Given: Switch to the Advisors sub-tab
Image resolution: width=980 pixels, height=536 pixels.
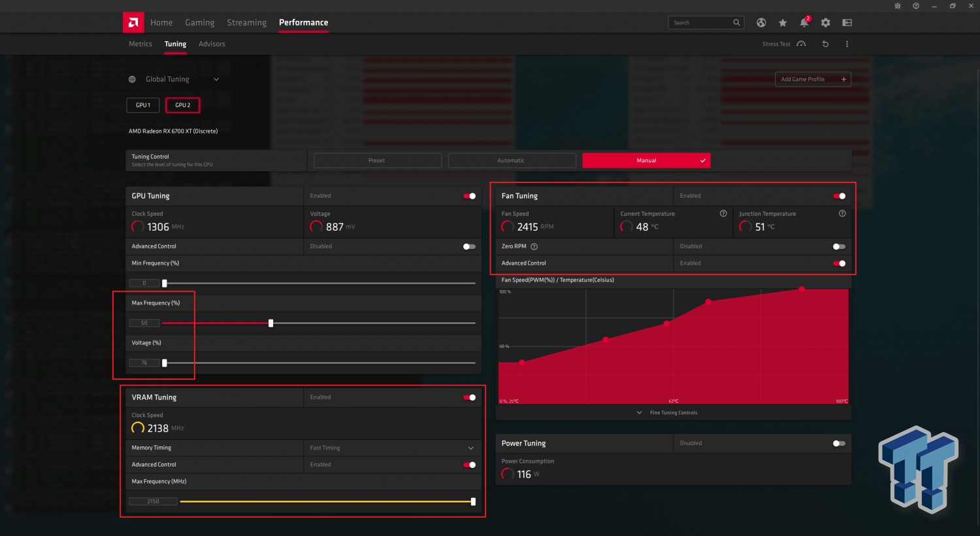Looking at the screenshot, I should 212,44.
